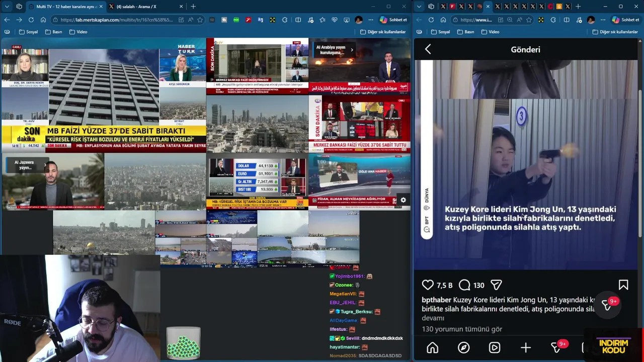Click Yojimbo1961 chat username
644x362 pixels.
click(350, 276)
